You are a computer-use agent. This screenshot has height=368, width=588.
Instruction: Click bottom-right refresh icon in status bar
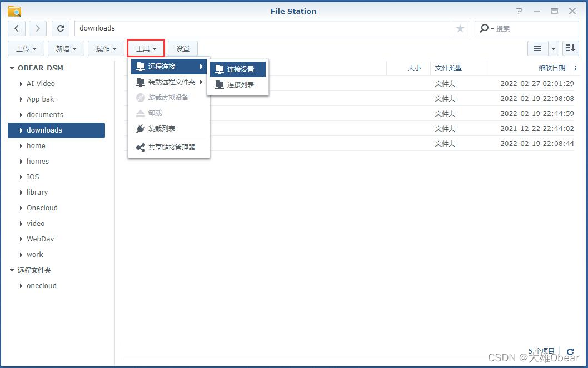[570, 351]
